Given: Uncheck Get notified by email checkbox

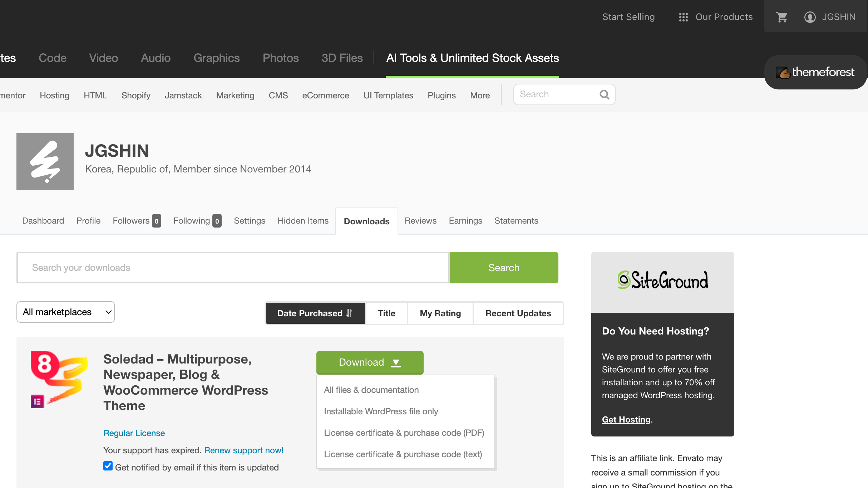Looking at the screenshot, I should [x=108, y=466].
